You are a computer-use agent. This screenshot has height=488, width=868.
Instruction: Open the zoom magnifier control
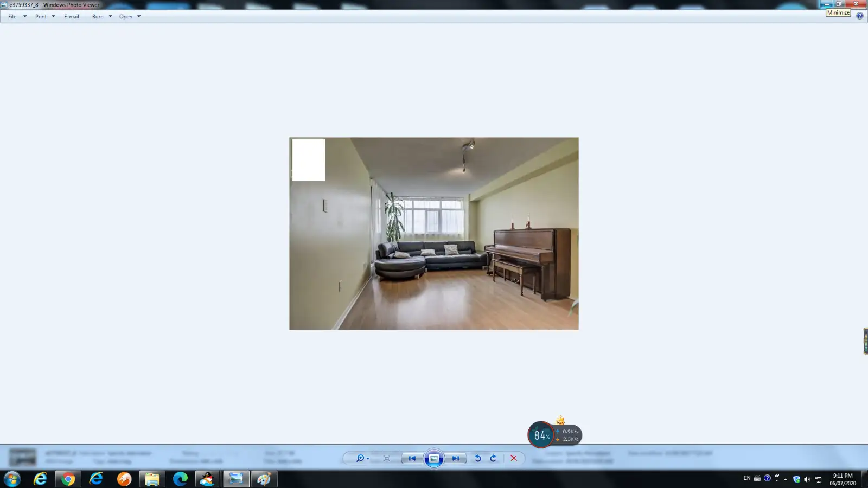pos(362,458)
